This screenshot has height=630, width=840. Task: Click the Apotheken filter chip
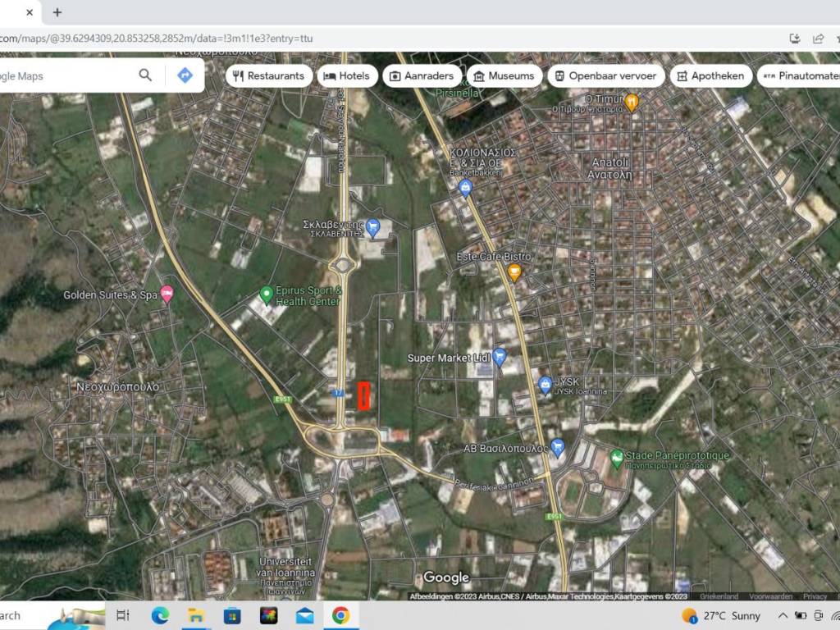coord(710,75)
